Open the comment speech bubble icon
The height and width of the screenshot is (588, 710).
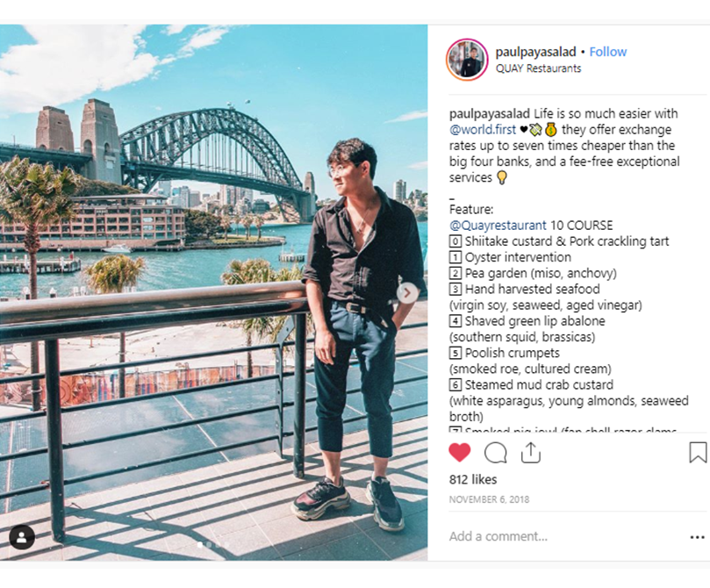495,453
